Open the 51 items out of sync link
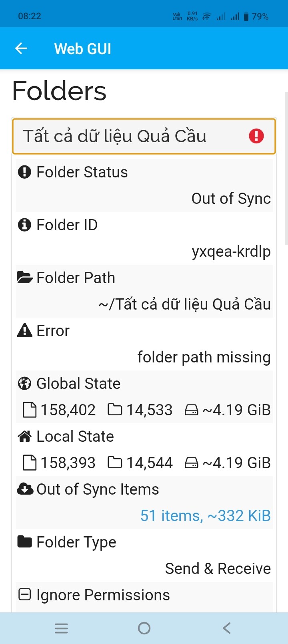The image size is (288, 644). [205, 516]
